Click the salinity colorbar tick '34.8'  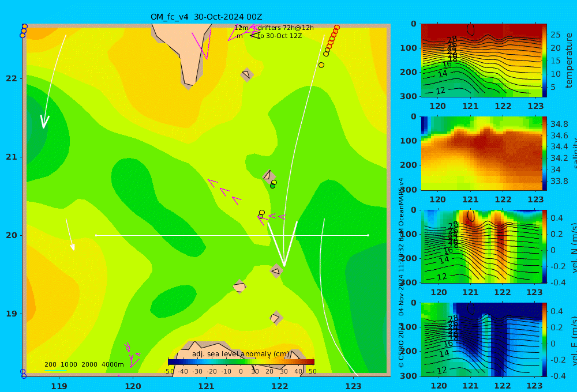(x=559, y=124)
